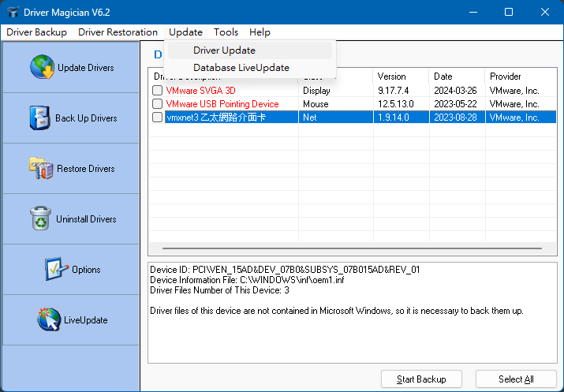Enable the vmxnet3 network driver checkbox
The height and width of the screenshot is (392, 564).
(158, 118)
